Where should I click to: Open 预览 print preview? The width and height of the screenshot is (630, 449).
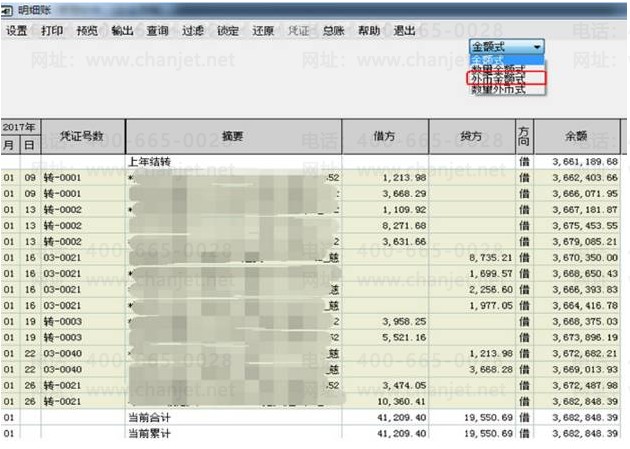87,31
